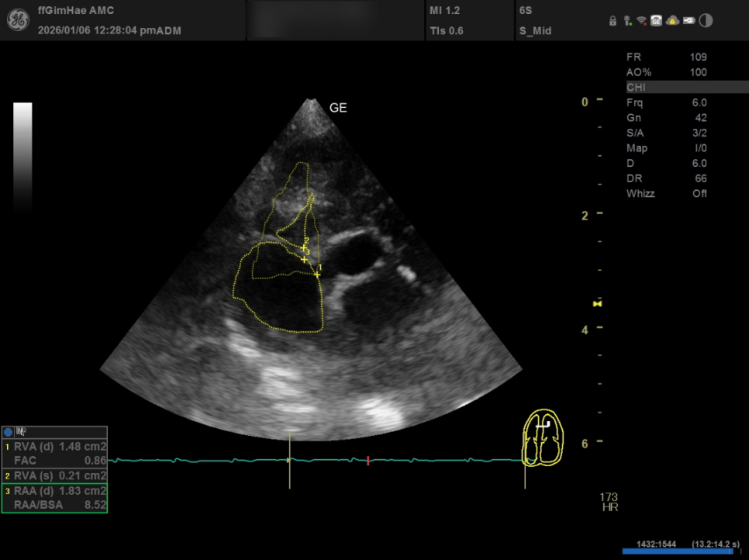Open the cloud warning status icon

click(x=672, y=21)
